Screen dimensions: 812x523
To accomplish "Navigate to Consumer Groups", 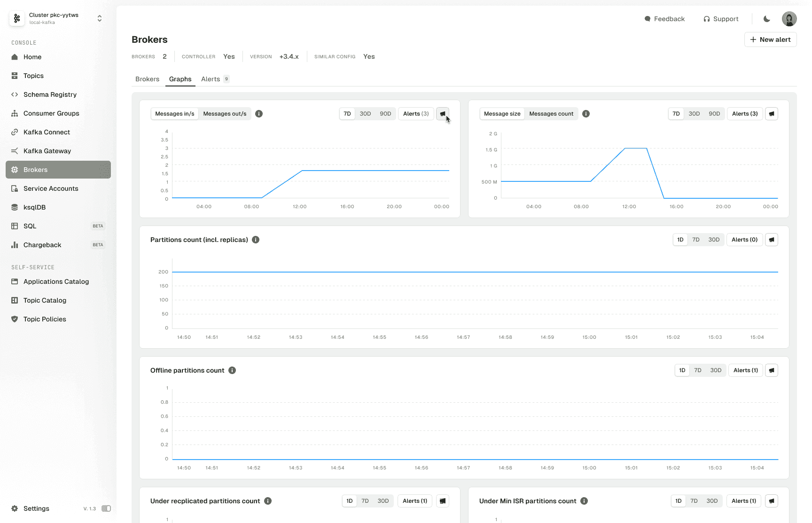I will [x=51, y=113].
